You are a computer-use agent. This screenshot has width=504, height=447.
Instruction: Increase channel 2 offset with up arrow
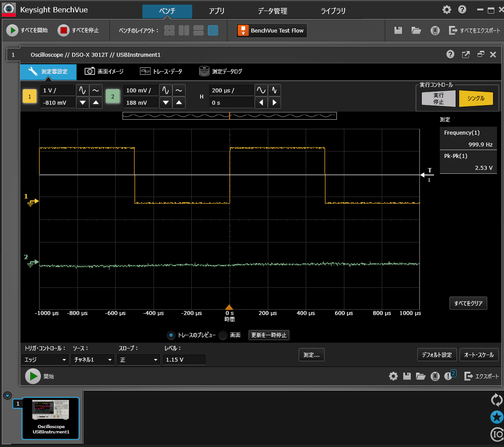tap(179, 103)
